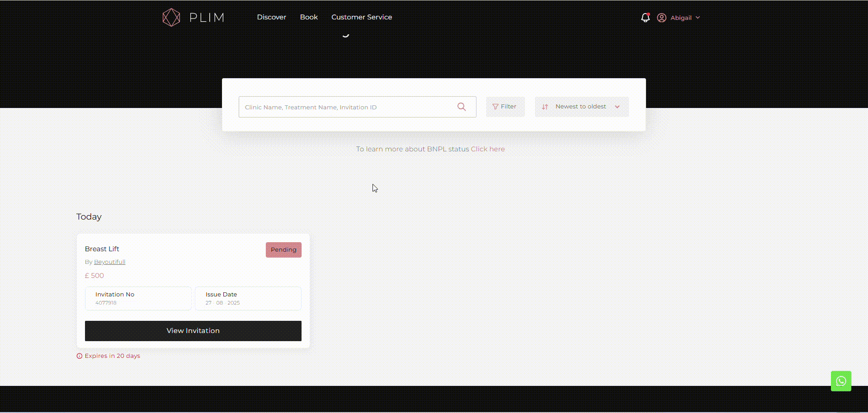Click the Today section heading
Viewport: 868px width, 413px height.
pyautogui.click(x=89, y=217)
